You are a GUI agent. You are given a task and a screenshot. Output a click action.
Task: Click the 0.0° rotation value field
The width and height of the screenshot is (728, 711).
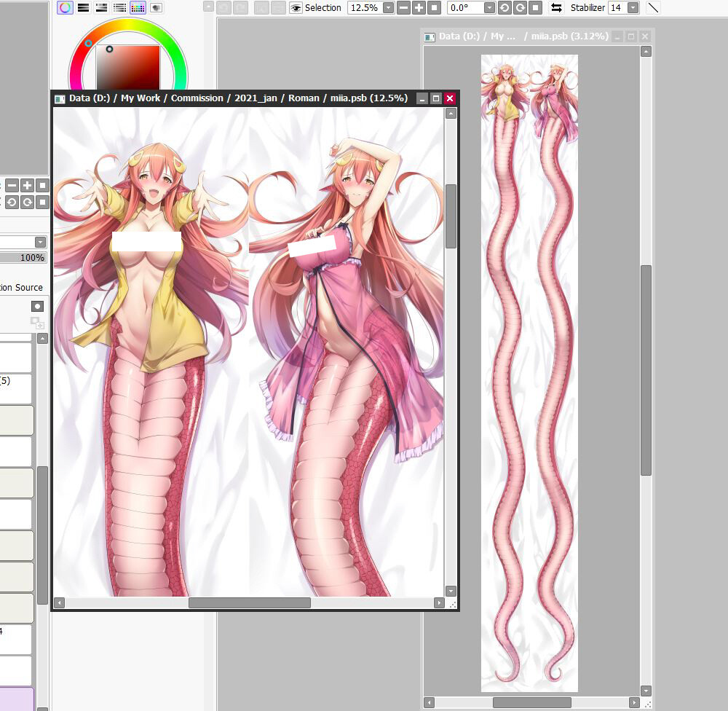coord(466,8)
